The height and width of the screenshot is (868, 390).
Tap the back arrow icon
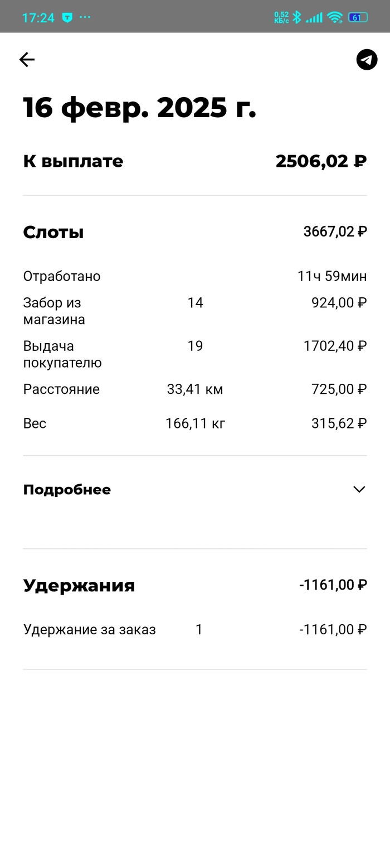click(27, 60)
